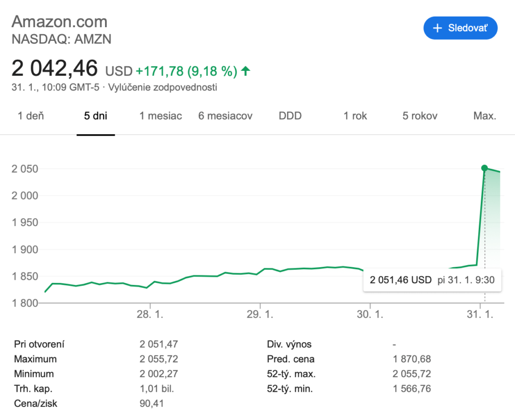
Task: Open the DDD range tab
Action: click(x=290, y=116)
